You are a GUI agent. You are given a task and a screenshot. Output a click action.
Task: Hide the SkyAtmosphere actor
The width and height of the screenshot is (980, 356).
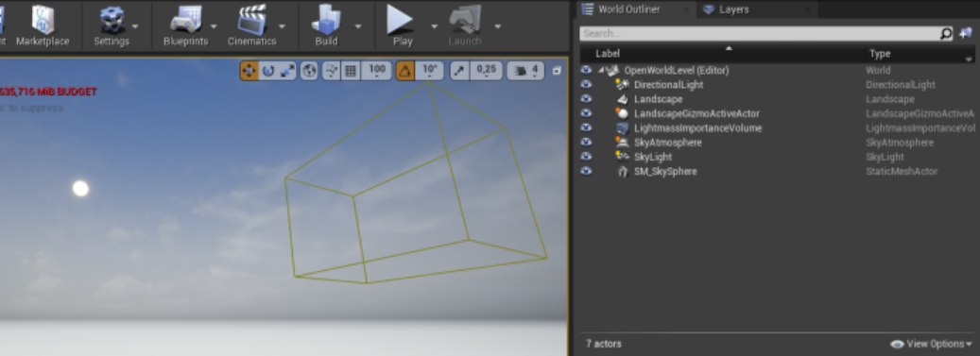click(586, 142)
